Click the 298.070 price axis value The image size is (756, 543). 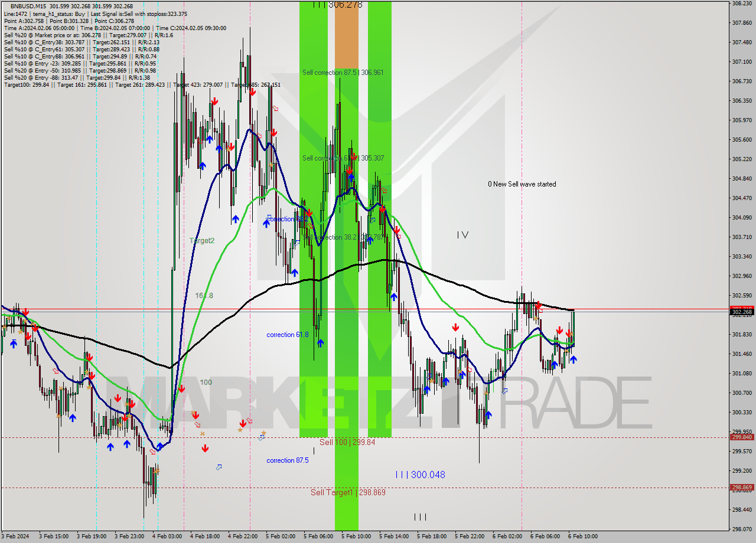[742, 529]
